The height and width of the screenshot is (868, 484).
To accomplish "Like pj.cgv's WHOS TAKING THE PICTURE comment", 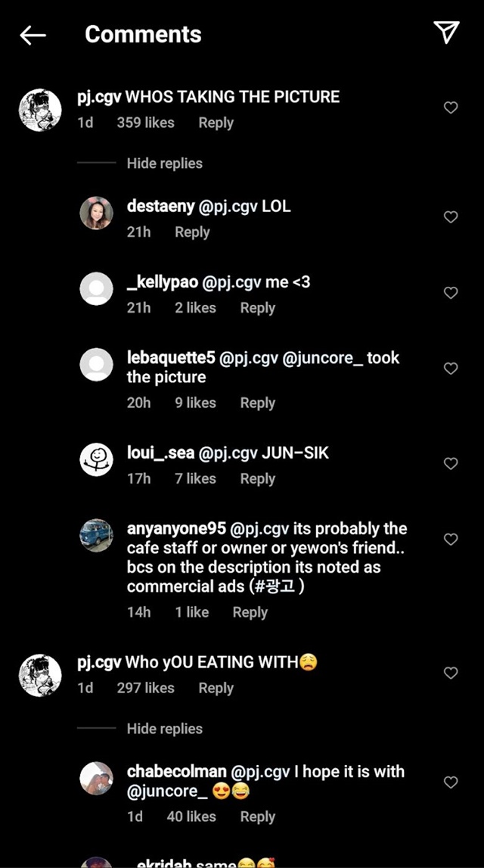I will click(x=451, y=107).
